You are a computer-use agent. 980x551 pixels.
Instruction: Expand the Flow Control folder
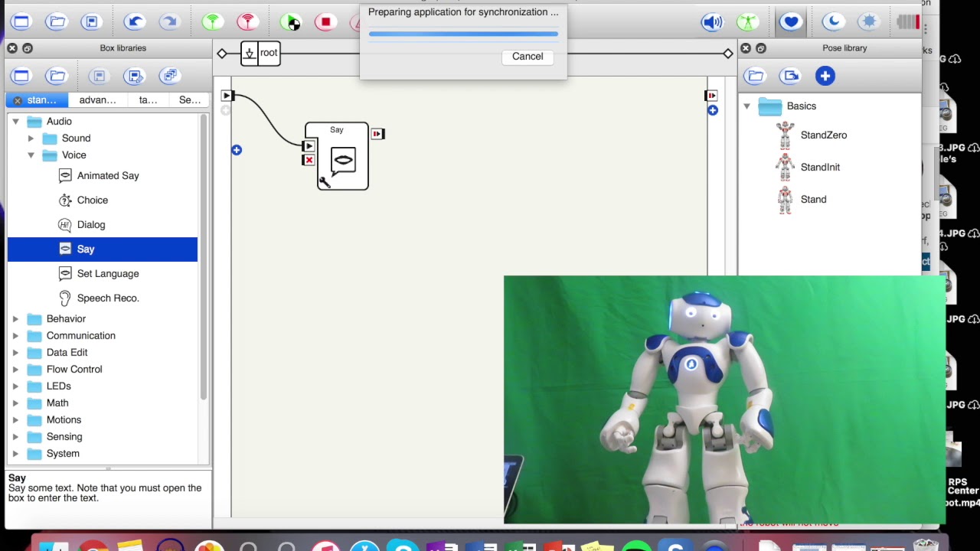pos(15,370)
